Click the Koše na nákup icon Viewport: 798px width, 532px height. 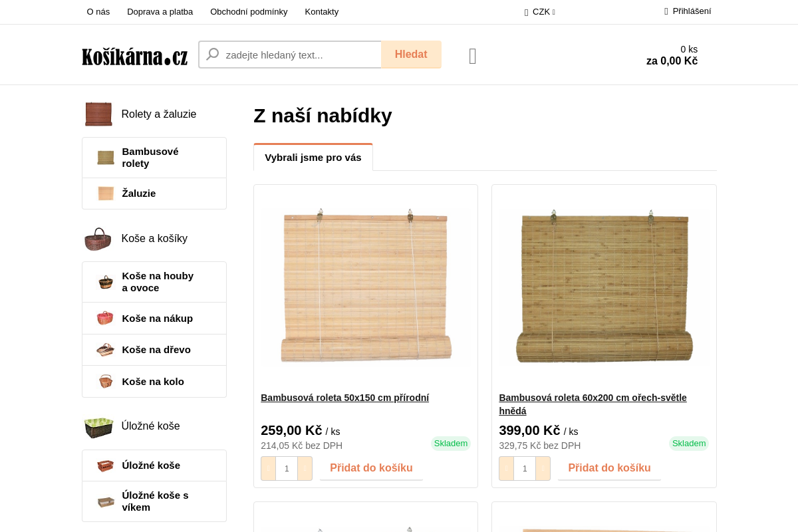click(105, 319)
